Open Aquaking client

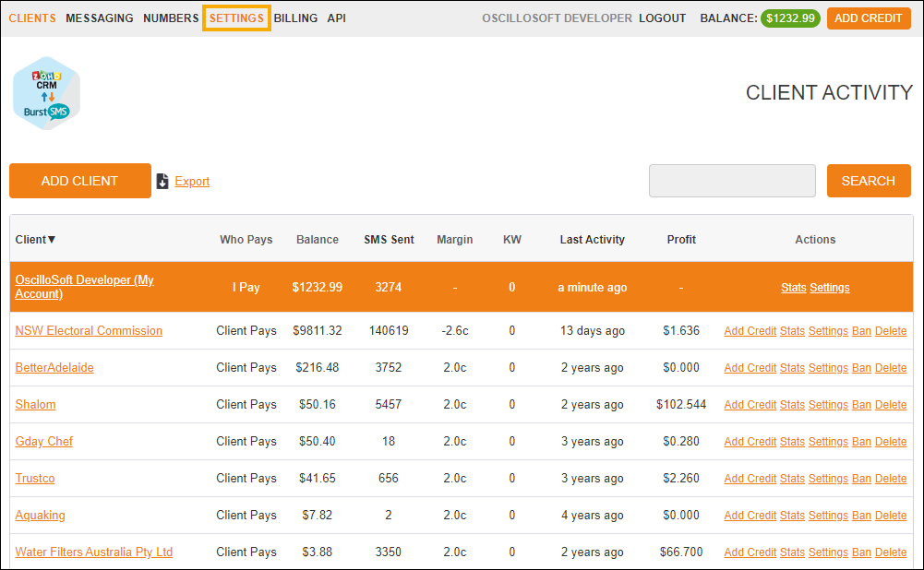pyautogui.click(x=40, y=516)
